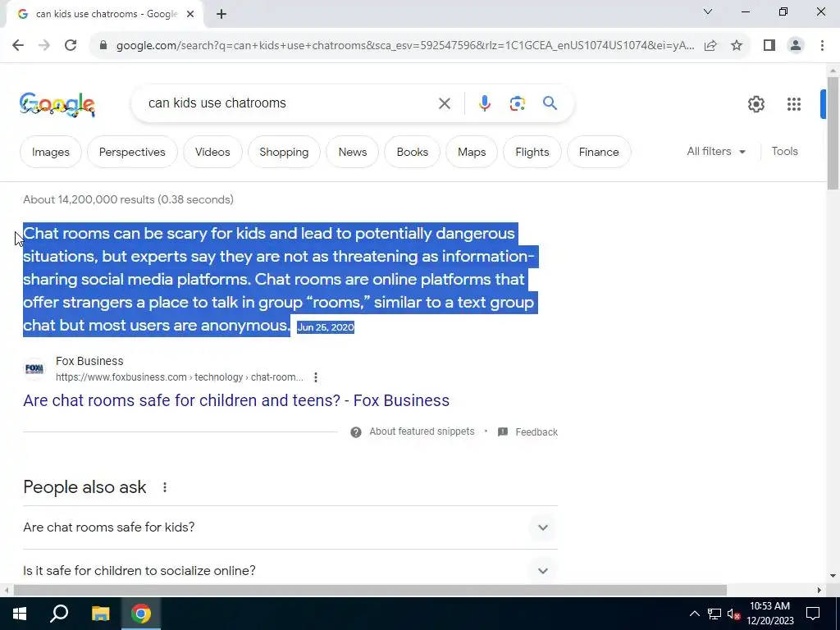Search by image with Lens icon
The width and height of the screenshot is (840, 630).
pyautogui.click(x=517, y=103)
